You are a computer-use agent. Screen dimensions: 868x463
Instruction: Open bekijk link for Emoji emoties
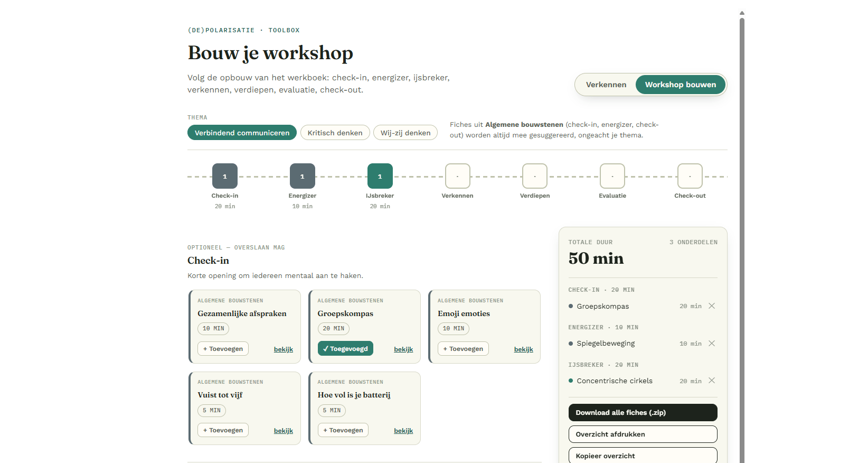[524, 349]
